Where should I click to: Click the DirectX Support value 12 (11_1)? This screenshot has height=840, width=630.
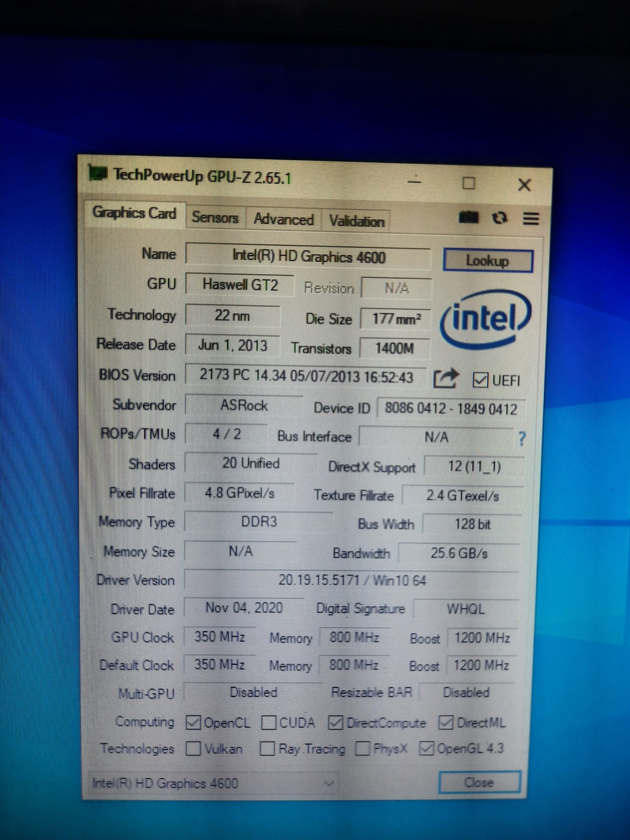point(474,466)
